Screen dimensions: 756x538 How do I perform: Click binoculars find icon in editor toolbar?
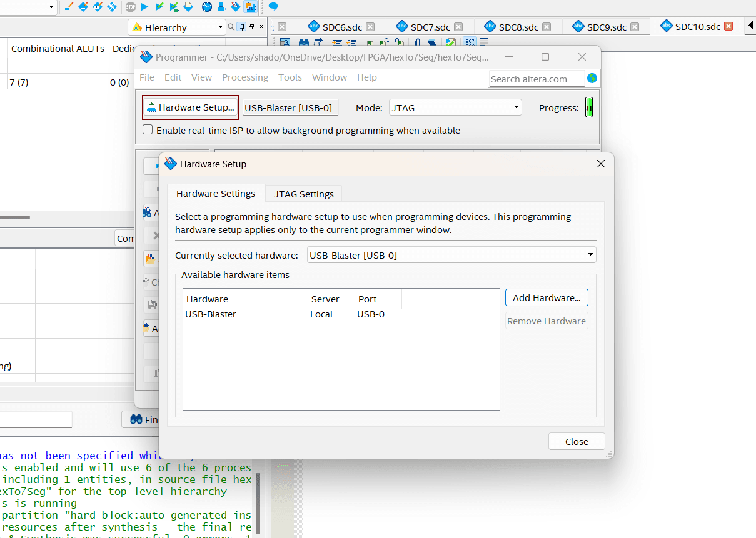304,42
